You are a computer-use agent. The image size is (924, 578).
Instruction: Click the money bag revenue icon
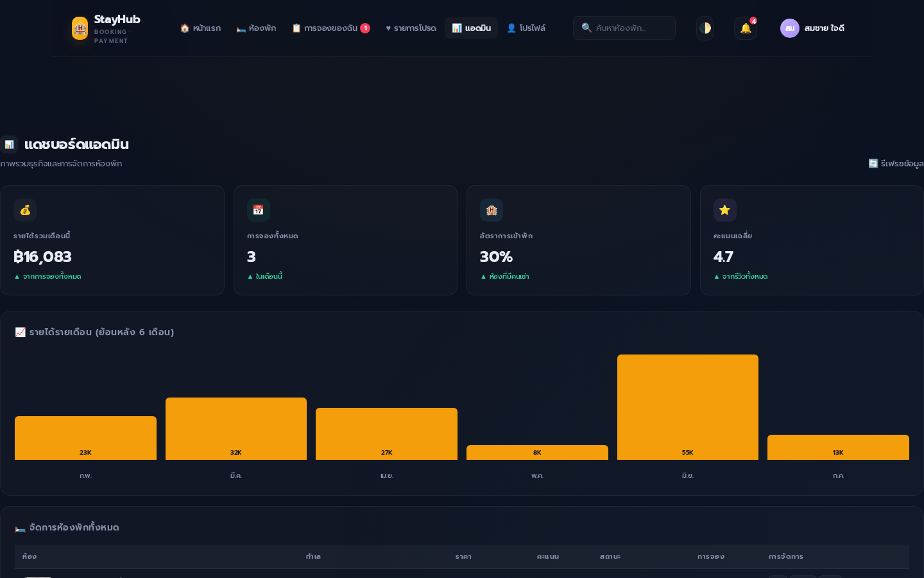click(25, 210)
